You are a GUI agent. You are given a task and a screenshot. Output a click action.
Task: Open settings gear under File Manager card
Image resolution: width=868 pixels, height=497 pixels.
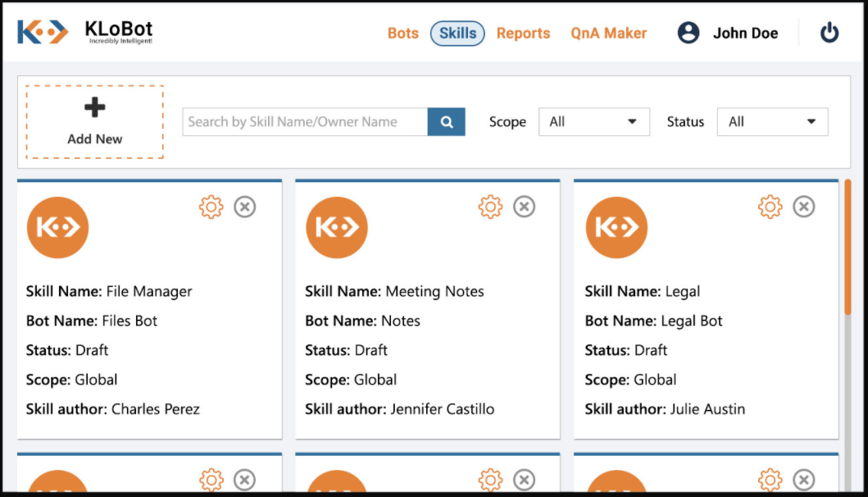pyautogui.click(x=211, y=480)
